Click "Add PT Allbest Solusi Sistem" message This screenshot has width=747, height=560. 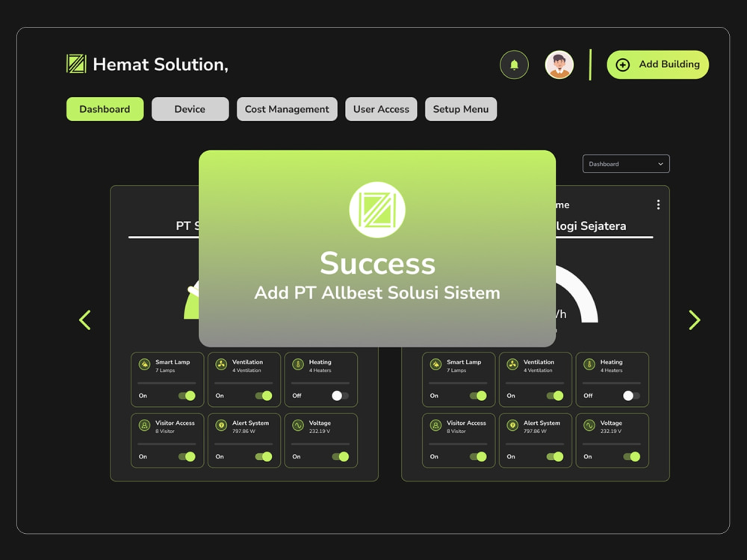click(x=377, y=293)
